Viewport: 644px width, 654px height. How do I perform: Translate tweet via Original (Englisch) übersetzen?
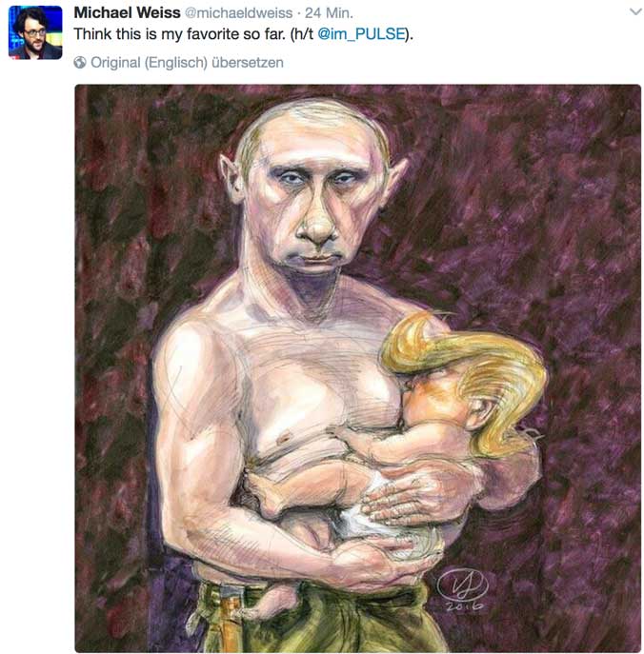coord(187,63)
